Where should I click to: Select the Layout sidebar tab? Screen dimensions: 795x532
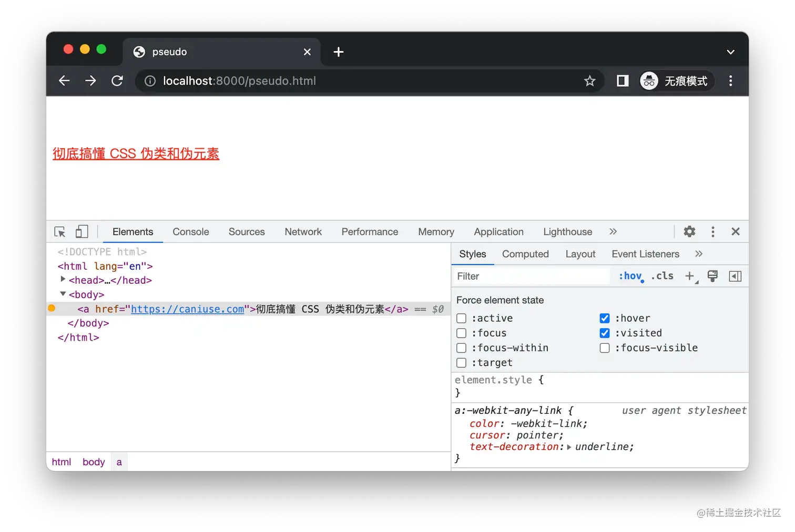(580, 254)
